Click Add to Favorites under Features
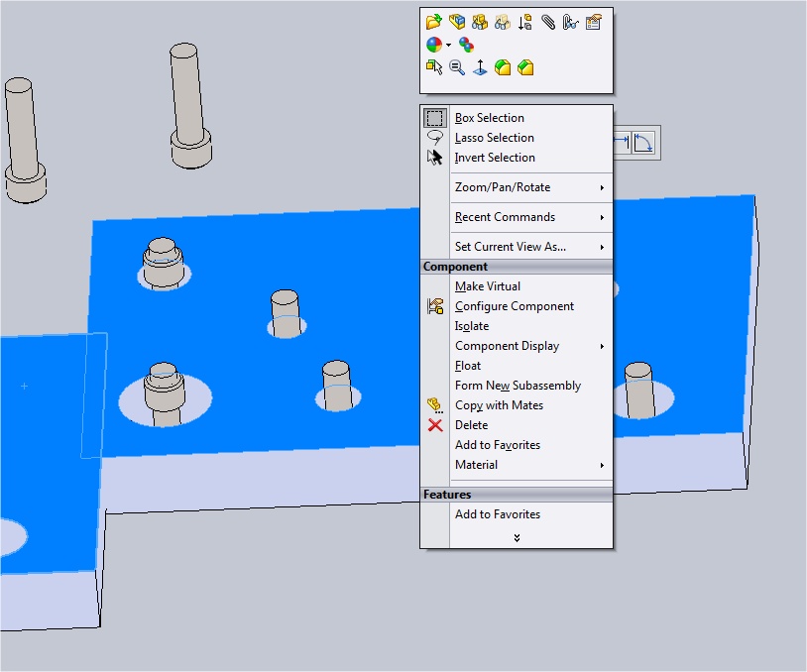 tap(517, 514)
